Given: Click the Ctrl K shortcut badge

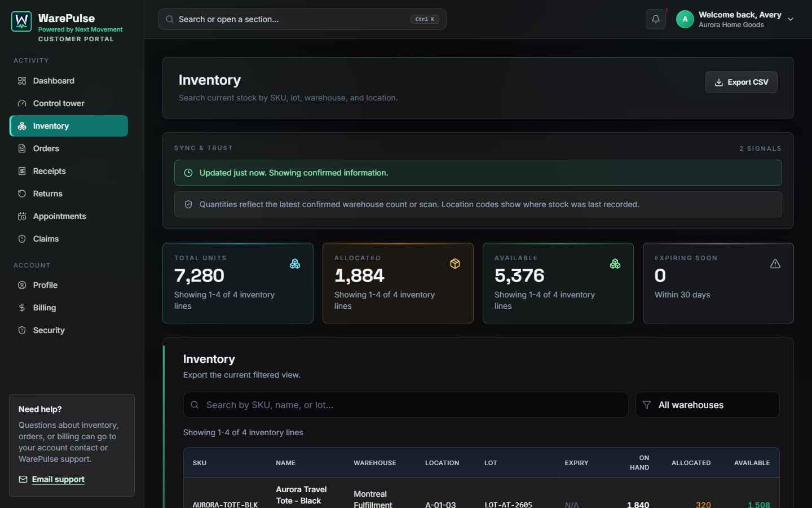Looking at the screenshot, I should pos(425,19).
